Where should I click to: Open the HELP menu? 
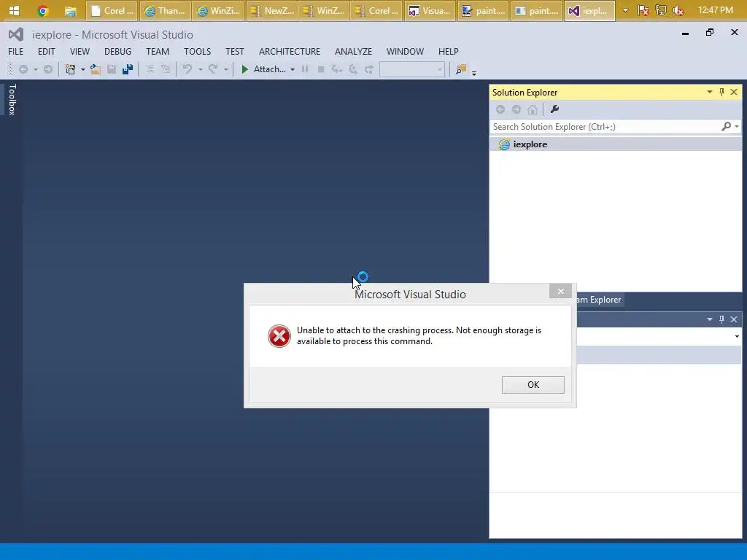pyautogui.click(x=449, y=52)
